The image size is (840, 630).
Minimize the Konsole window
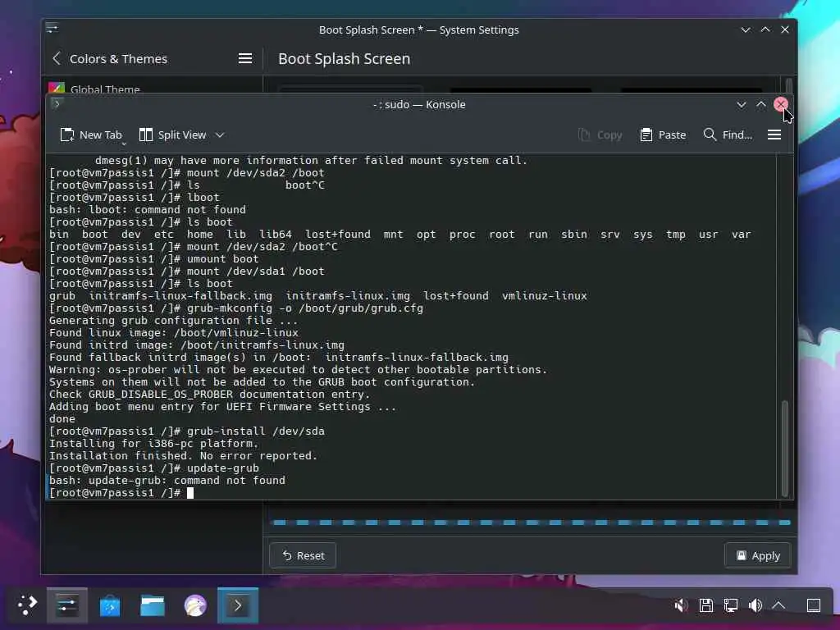point(742,104)
